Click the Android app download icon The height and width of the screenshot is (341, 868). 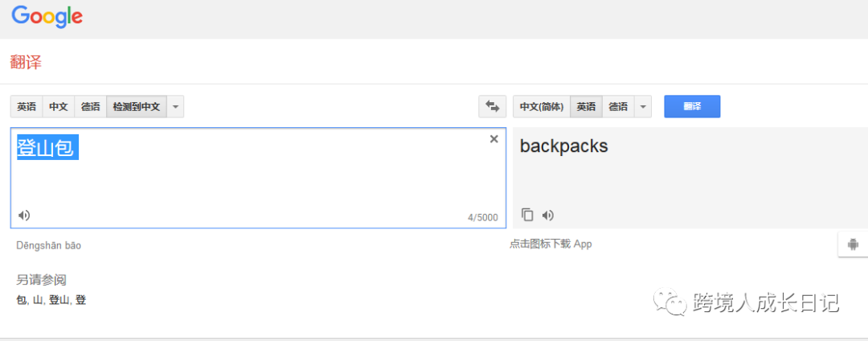click(853, 244)
